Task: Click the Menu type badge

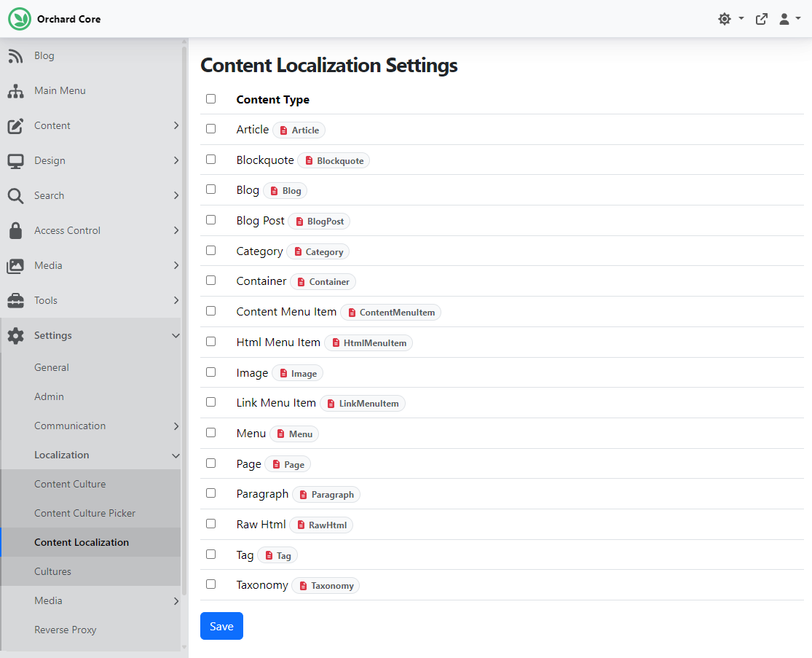Action: (295, 434)
